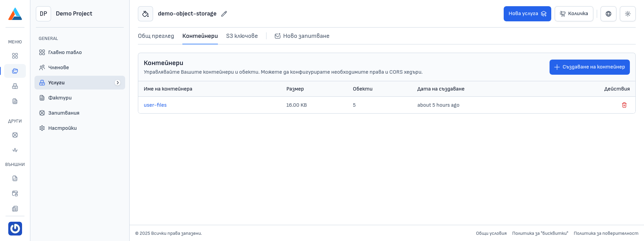The height and width of the screenshot is (241, 644).
Task: Click the pencil icon to rename demo-object-storage
Action: [x=224, y=14]
